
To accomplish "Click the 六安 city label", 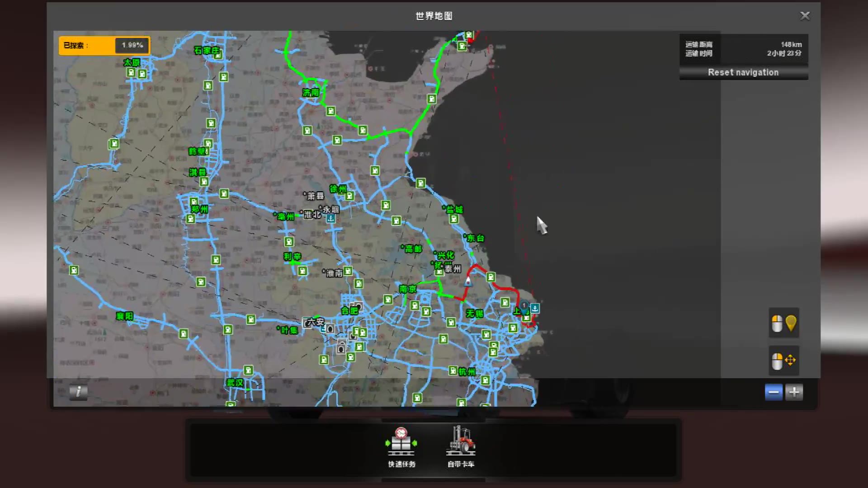I will (x=315, y=322).
